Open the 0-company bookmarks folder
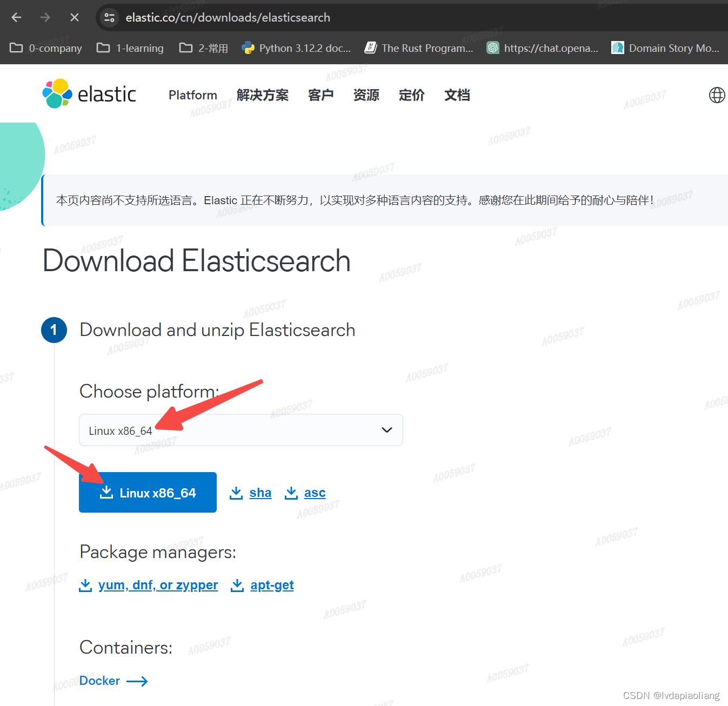 45,48
